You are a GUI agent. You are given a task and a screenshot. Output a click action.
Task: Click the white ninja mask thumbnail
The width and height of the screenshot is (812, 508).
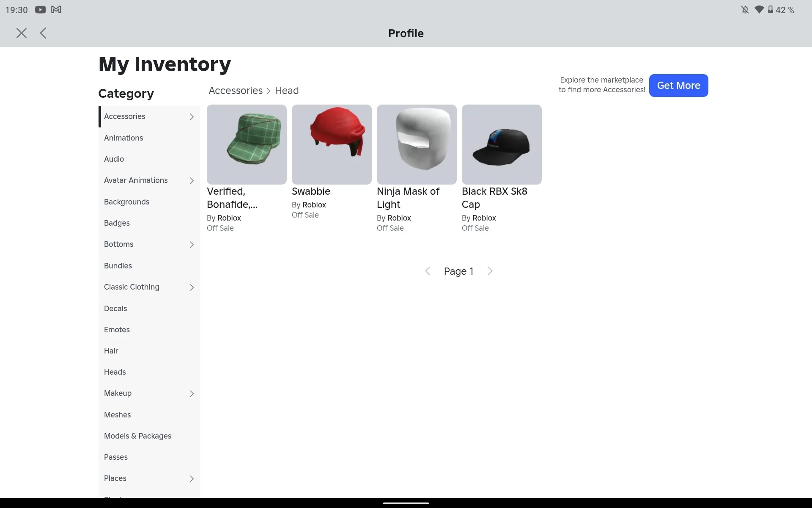pos(417,144)
